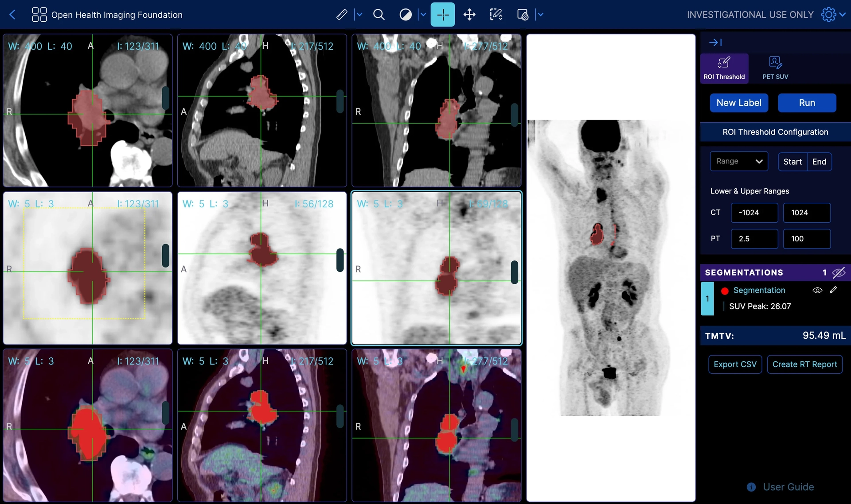The image size is (851, 504).
Task: Click the rectangle ROI annotation tool
Action: point(496,15)
